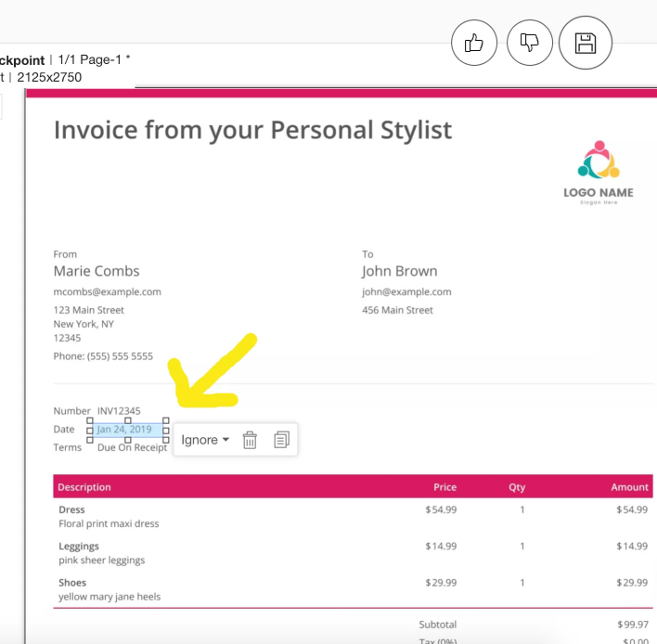This screenshot has height=644, width=657.
Task: Click the Phone: (555) 555 5555 line
Action: 103,356
